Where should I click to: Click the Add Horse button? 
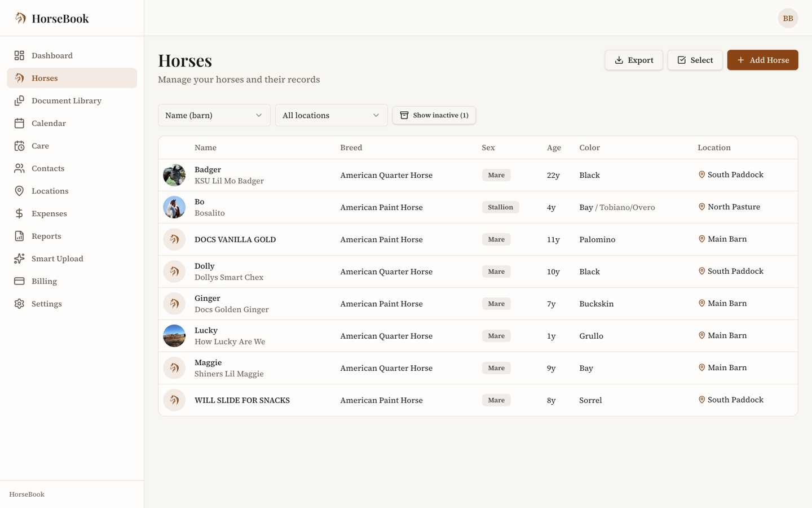[762, 60]
